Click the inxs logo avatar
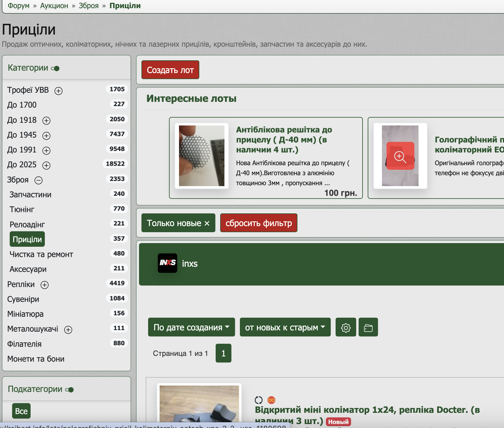Viewport: 504px width, 428px height. 167,263
